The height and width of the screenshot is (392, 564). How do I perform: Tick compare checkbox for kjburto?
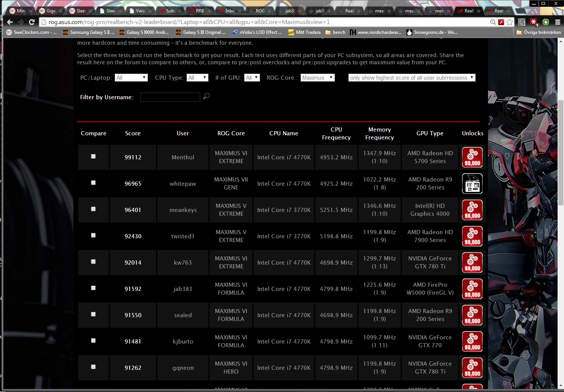[93, 341]
